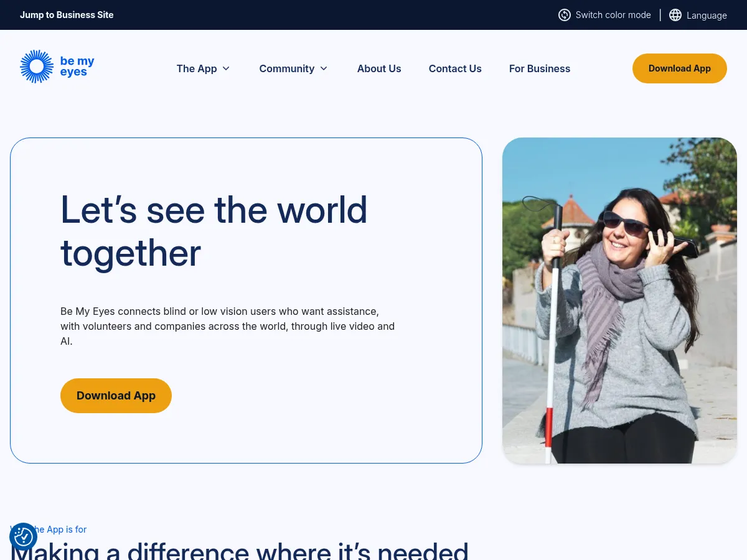
Task: Open the For Business nav item
Action: [540, 68]
